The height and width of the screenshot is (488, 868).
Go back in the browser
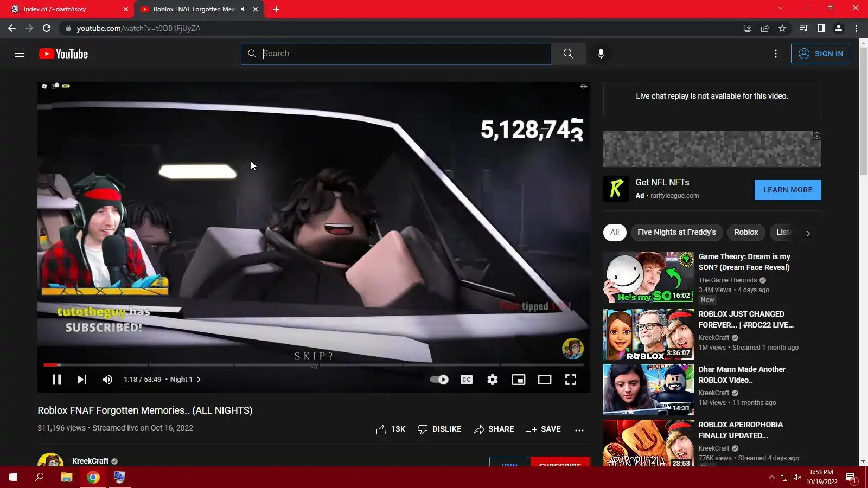click(12, 28)
